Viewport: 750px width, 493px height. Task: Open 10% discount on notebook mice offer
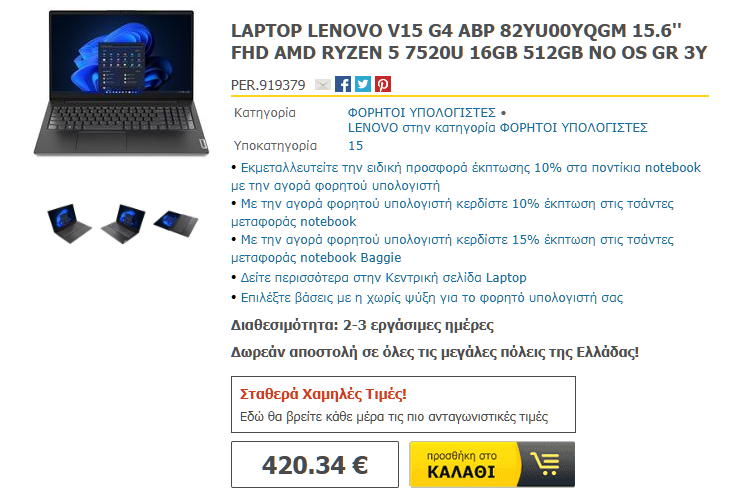[466, 176]
